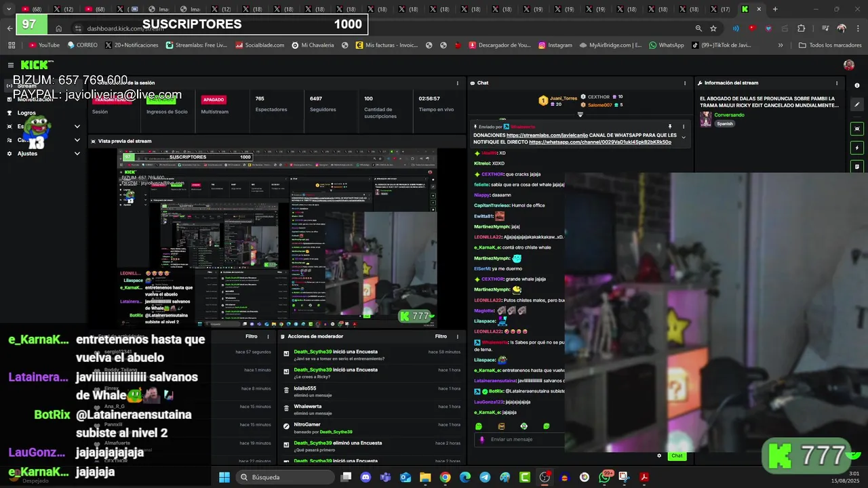Click the Discord icon in the taskbar
Image resolution: width=868 pixels, height=488 pixels.
pos(366,477)
